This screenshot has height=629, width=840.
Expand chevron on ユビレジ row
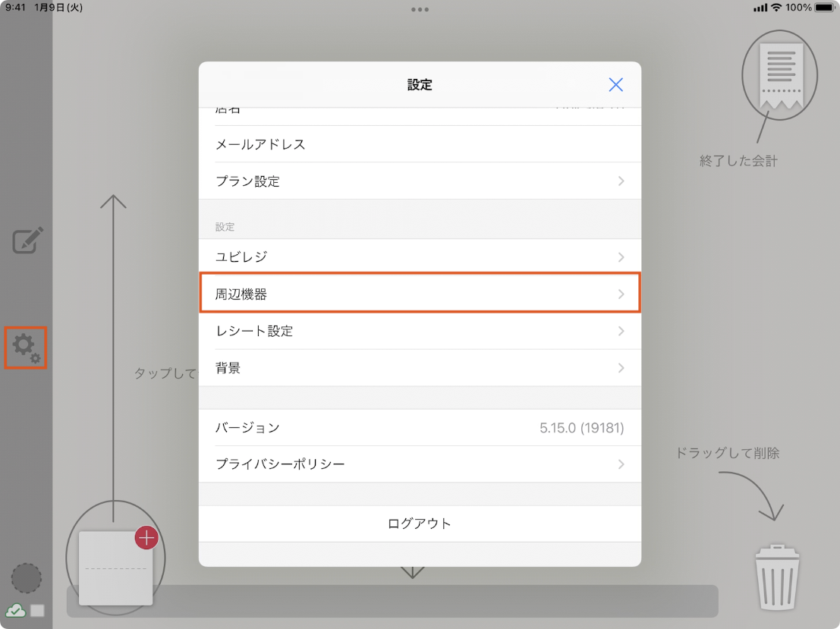(621, 257)
